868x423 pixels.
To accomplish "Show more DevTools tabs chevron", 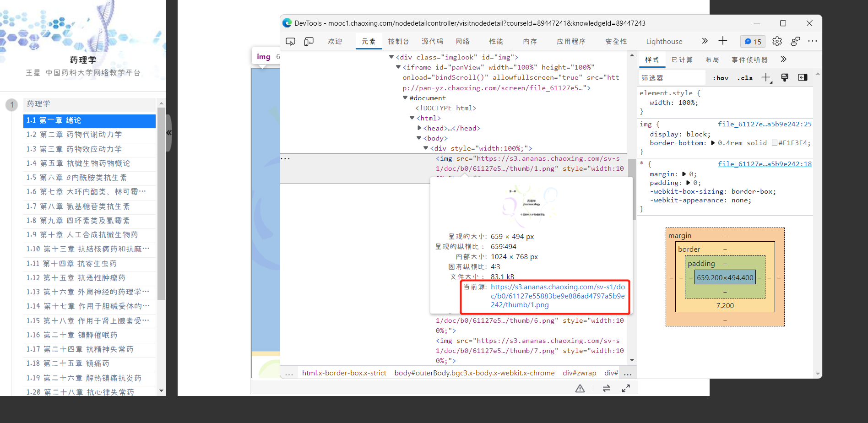I will tap(705, 41).
